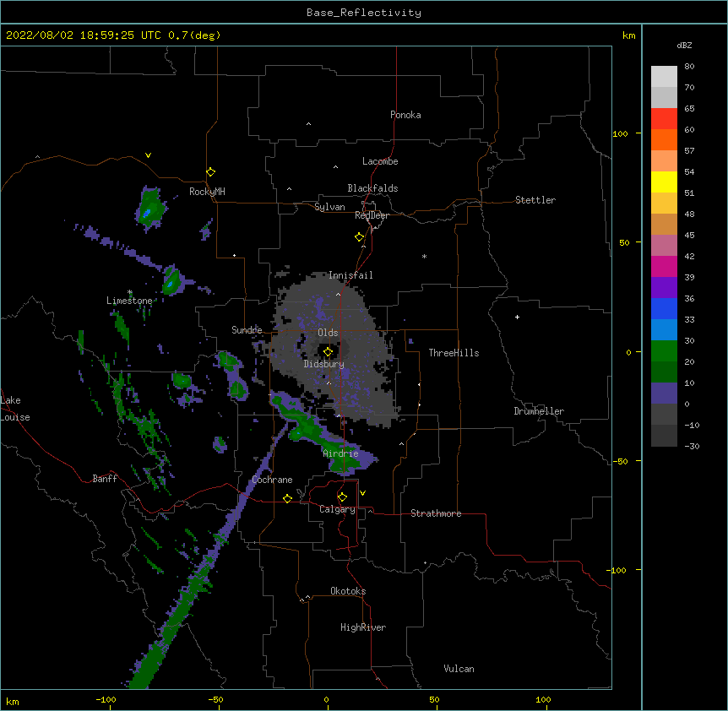
Task: Click the white asterisk marker east of Innisfail
Action: tap(424, 256)
